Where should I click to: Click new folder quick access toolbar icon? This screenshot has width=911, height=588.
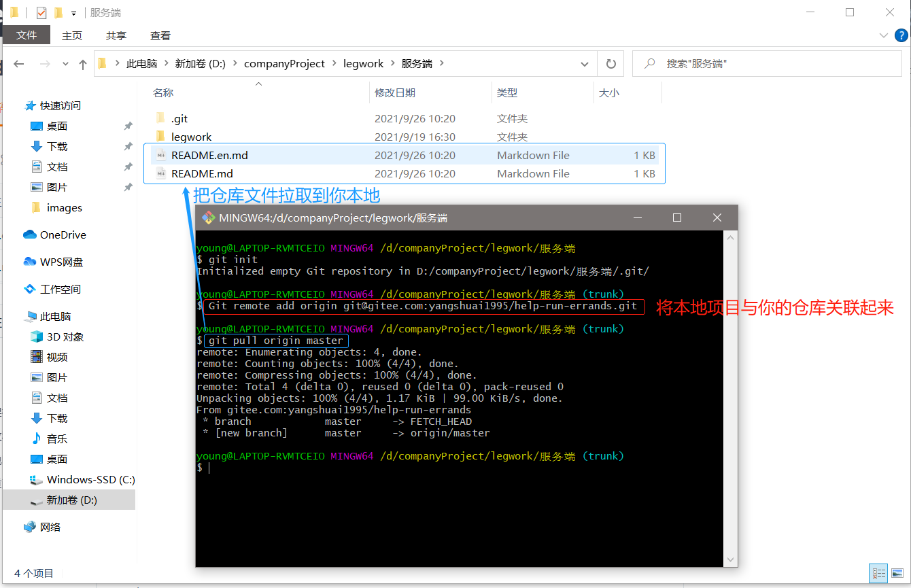tap(58, 12)
